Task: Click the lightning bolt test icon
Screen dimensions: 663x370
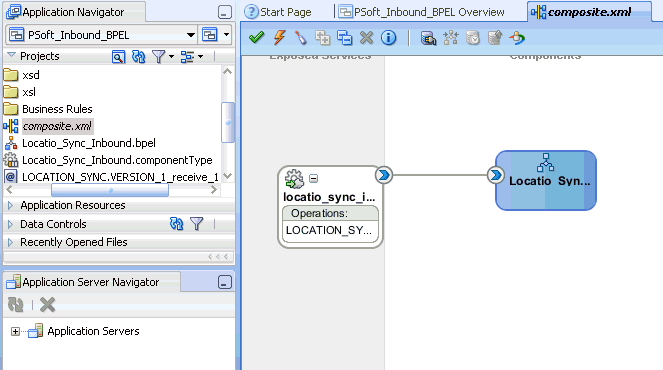Action: [279, 38]
